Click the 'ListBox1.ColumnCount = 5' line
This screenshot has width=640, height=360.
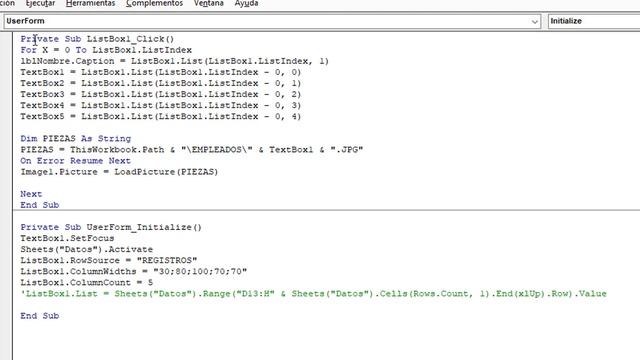coord(87,282)
